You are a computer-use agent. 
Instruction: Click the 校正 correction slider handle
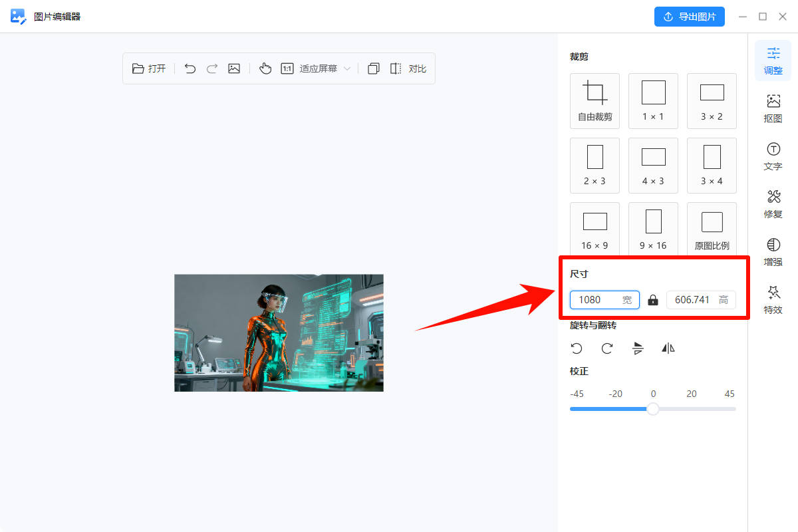tap(653, 409)
